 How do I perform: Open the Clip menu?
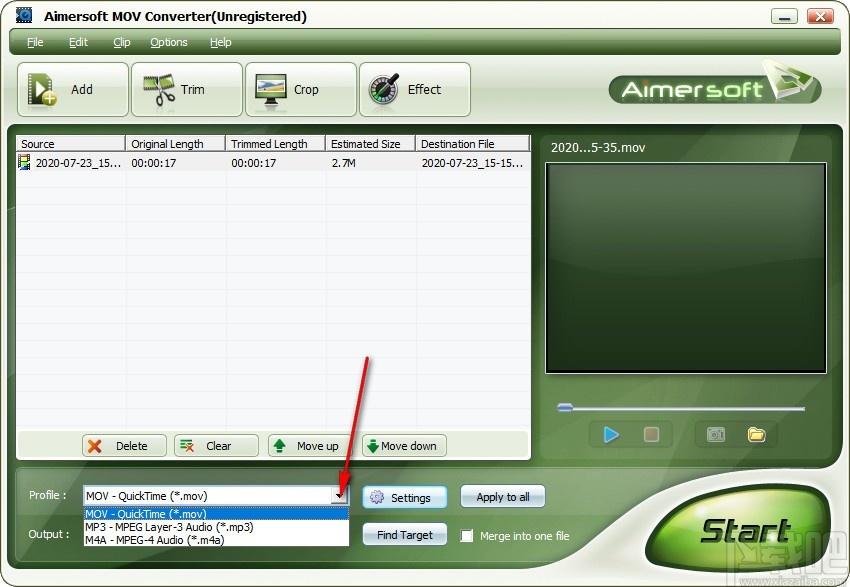[x=121, y=42]
